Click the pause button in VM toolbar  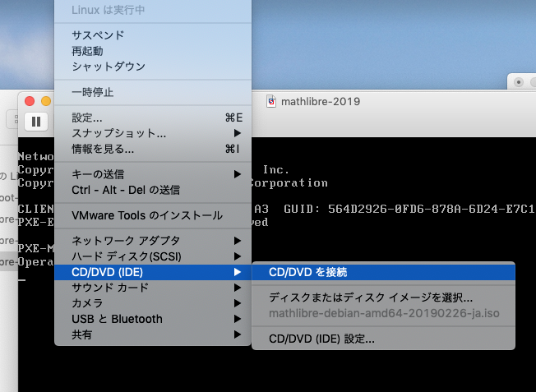coord(36,122)
